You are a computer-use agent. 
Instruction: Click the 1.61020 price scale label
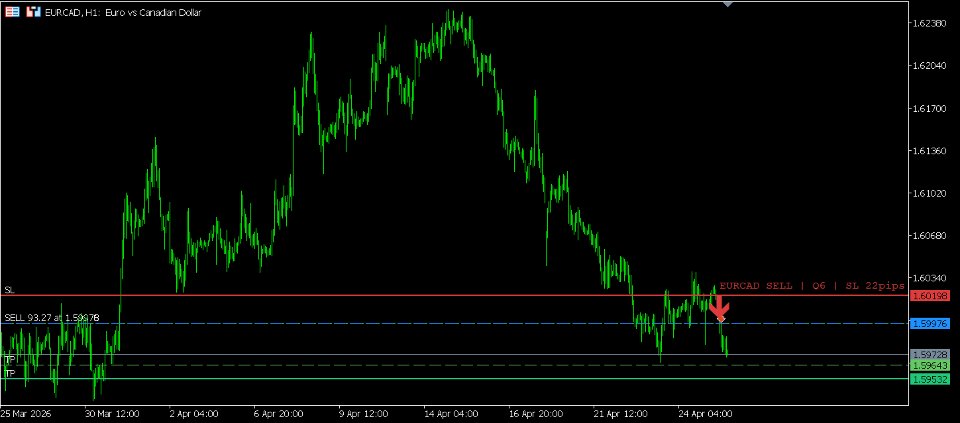pyautogui.click(x=929, y=193)
